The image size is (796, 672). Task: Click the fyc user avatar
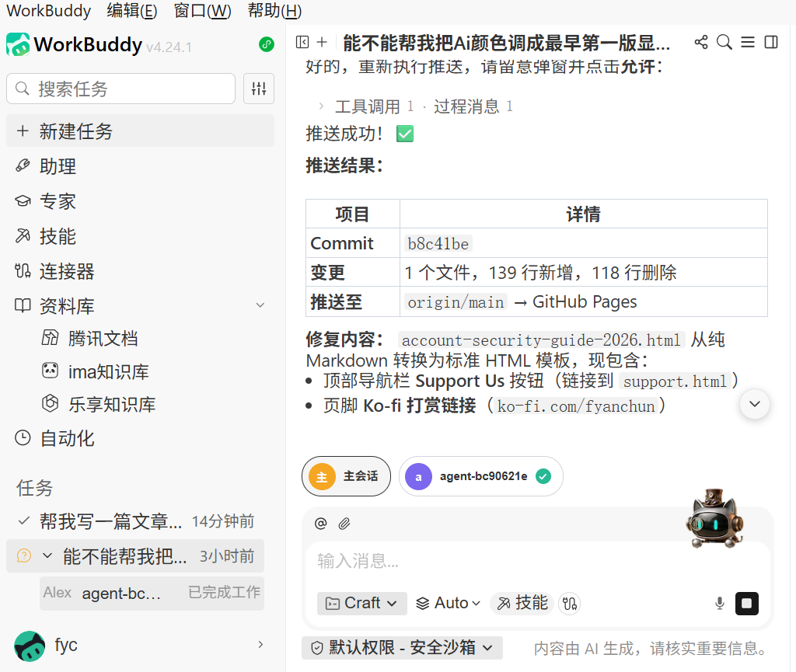[30, 646]
